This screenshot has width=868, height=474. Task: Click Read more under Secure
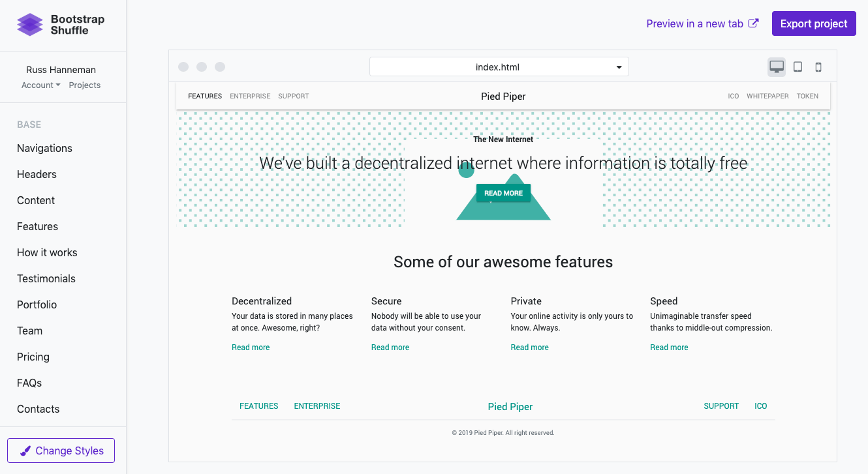(x=390, y=348)
